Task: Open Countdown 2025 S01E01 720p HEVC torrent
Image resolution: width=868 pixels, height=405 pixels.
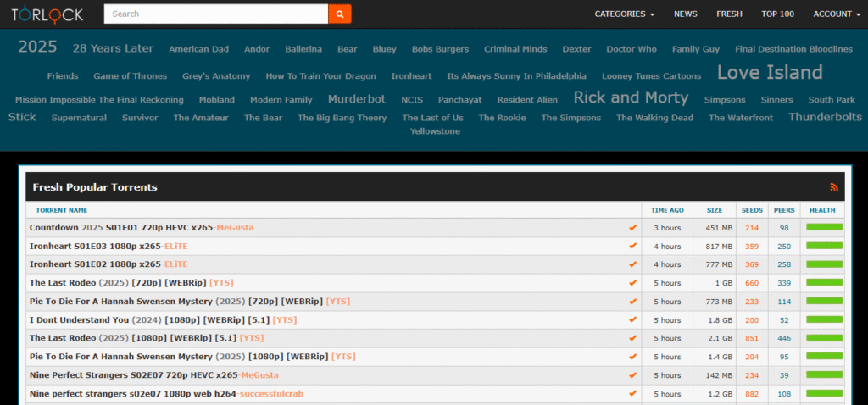Action: pos(142,227)
